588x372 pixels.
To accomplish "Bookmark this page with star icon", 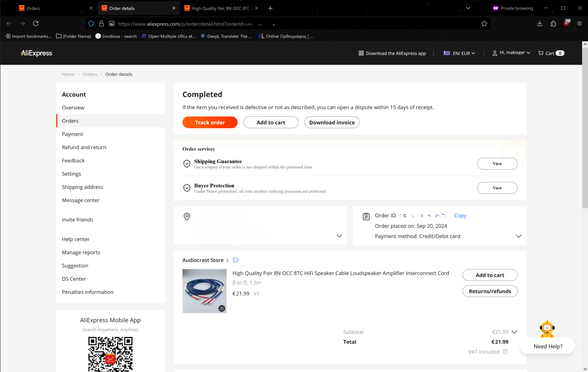I will tap(484, 23).
